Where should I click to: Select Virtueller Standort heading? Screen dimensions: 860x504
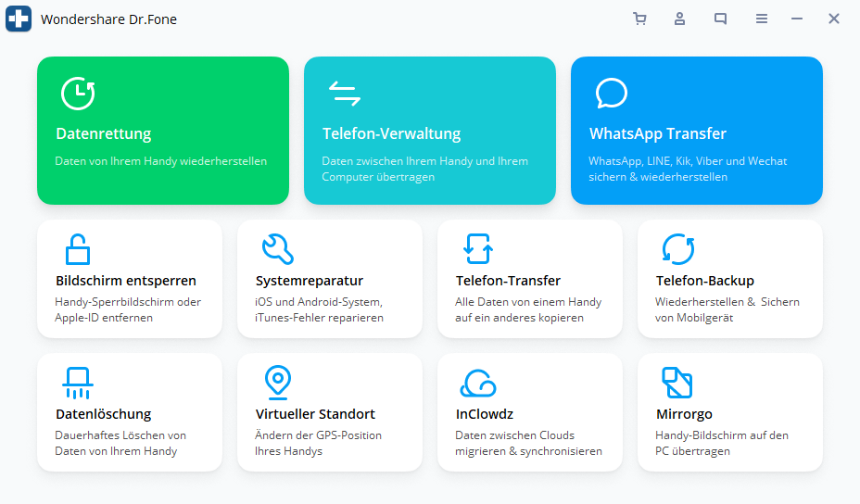tap(315, 414)
